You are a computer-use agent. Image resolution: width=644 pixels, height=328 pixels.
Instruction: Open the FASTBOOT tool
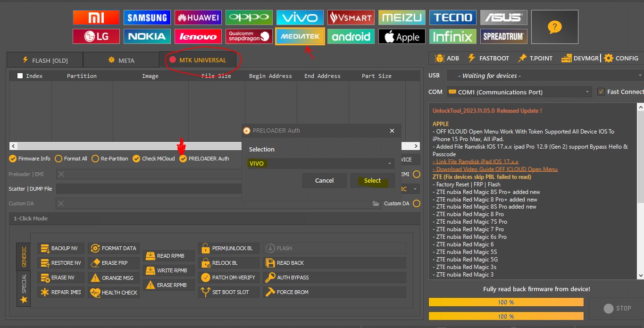(x=488, y=58)
